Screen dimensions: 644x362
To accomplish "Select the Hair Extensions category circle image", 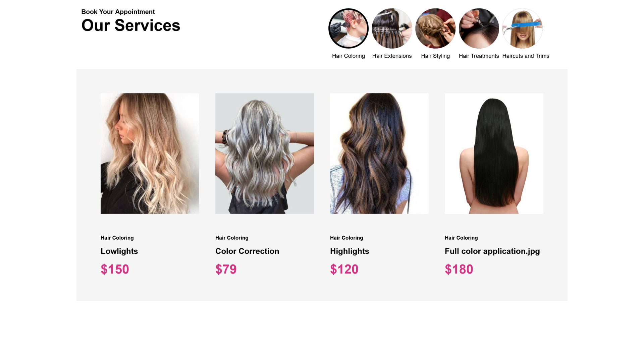I will click(x=392, y=28).
